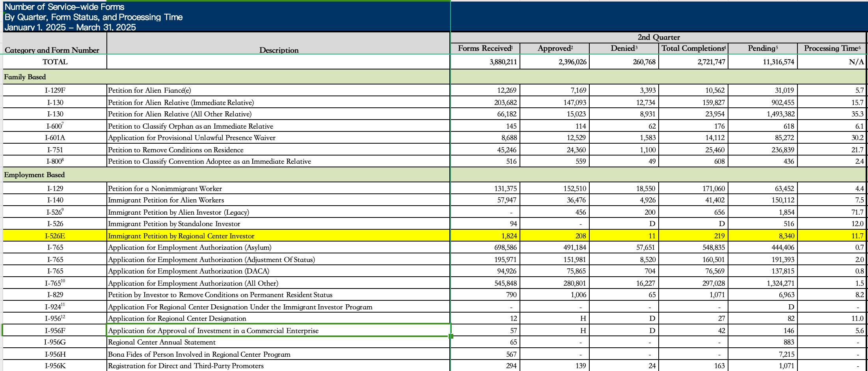Viewport: 868px width, 371px height.
Task: Select the highlighted I-526E form number cell
Action: pyautogui.click(x=55, y=236)
